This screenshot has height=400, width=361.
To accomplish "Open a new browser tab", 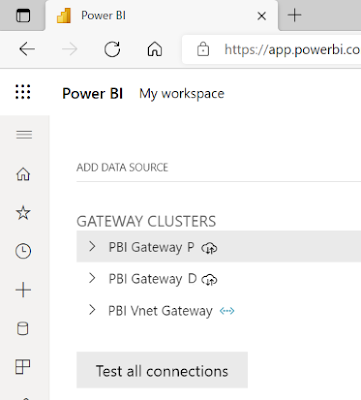I will [x=294, y=15].
